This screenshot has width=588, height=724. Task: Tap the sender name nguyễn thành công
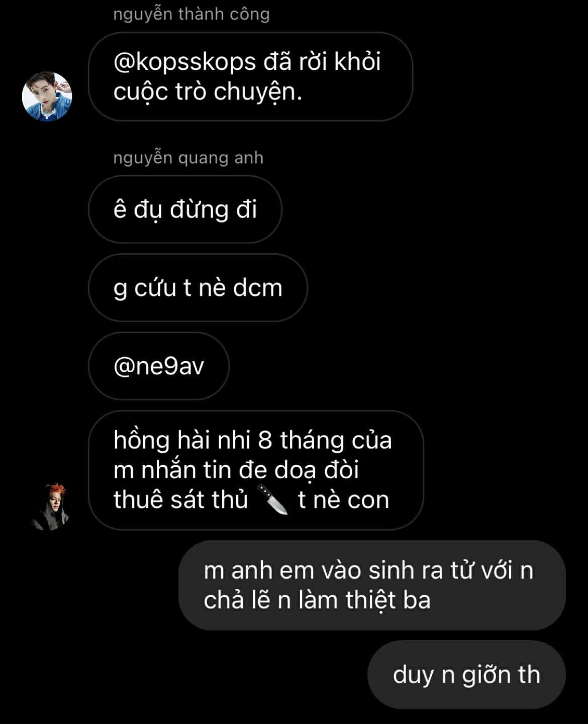coord(191,14)
